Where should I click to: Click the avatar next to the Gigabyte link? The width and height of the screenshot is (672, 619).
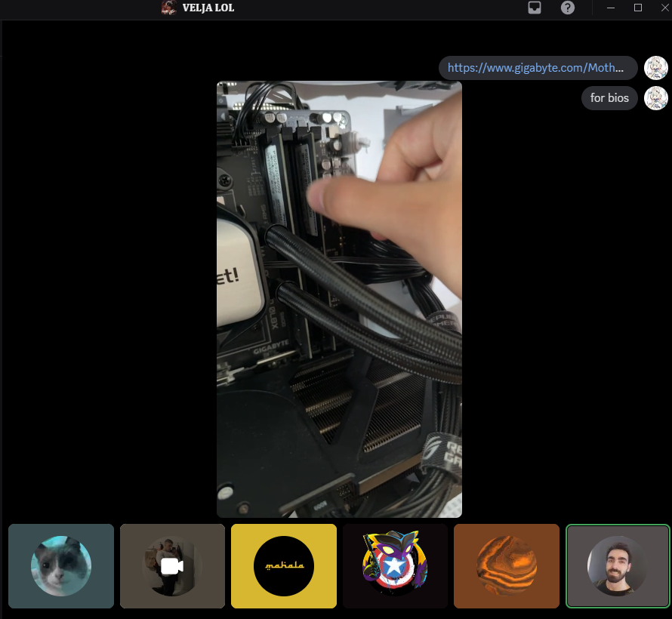pyautogui.click(x=656, y=68)
